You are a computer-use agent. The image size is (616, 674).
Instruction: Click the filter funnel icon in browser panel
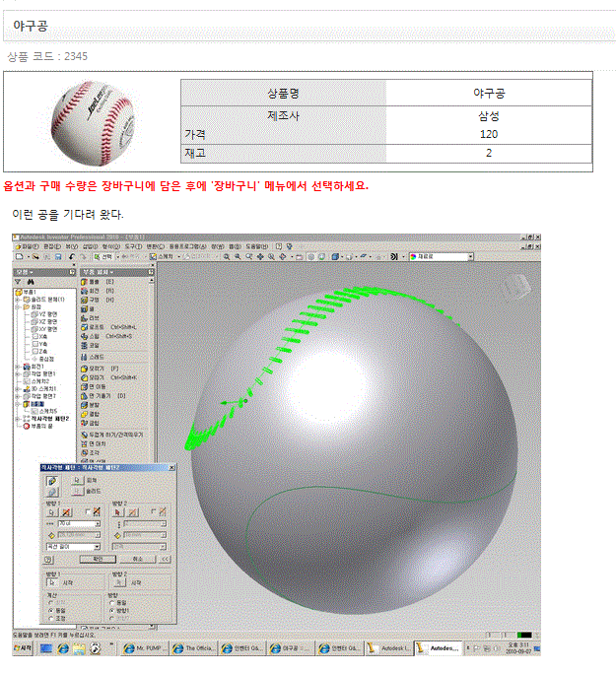[18, 282]
